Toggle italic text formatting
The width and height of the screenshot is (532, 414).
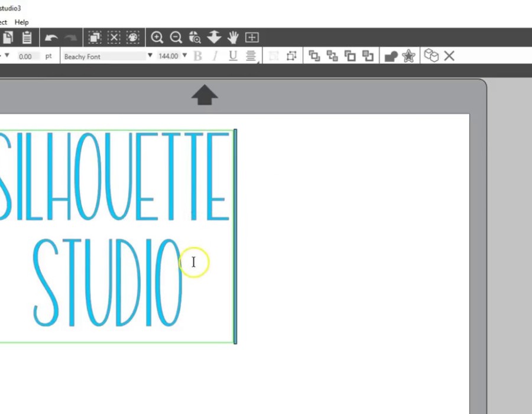pos(215,56)
